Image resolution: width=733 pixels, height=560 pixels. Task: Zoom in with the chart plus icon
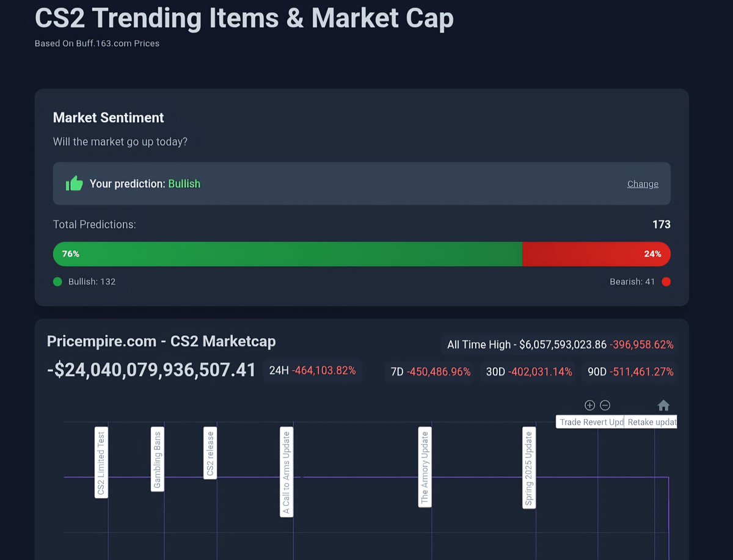coord(589,405)
